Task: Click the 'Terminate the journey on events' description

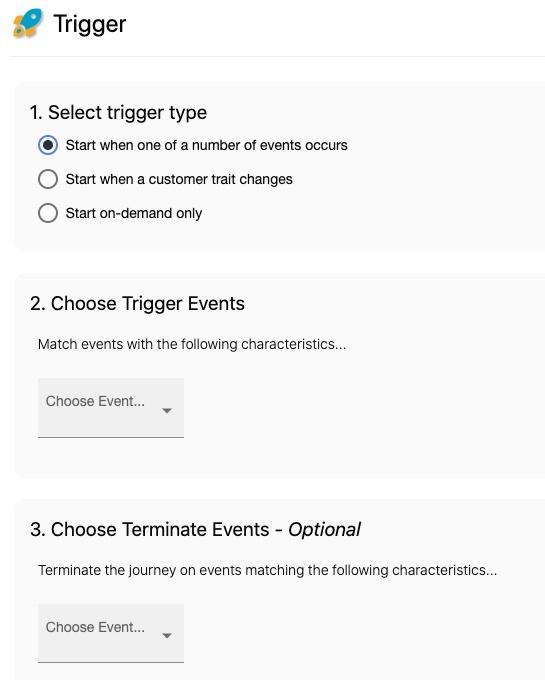Action: pos(268,570)
